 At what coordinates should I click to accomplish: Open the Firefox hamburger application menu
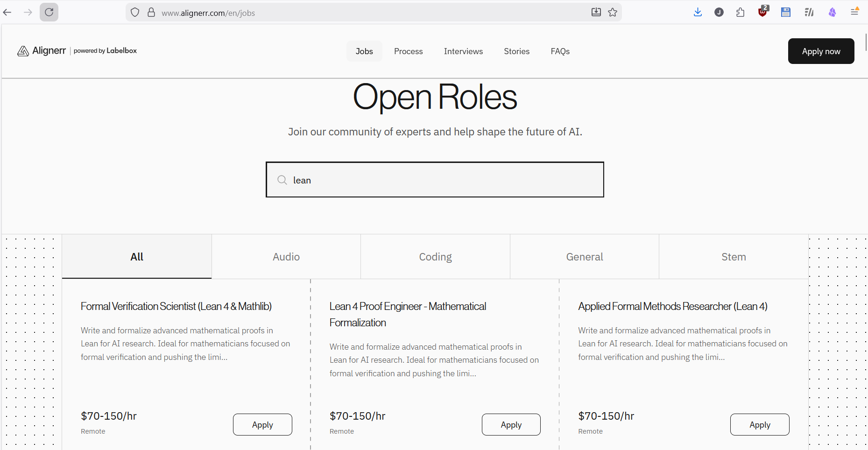click(854, 12)
